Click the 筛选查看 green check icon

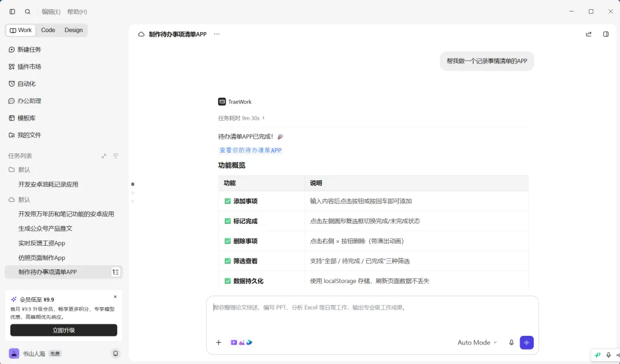click(x=228, y=261)
